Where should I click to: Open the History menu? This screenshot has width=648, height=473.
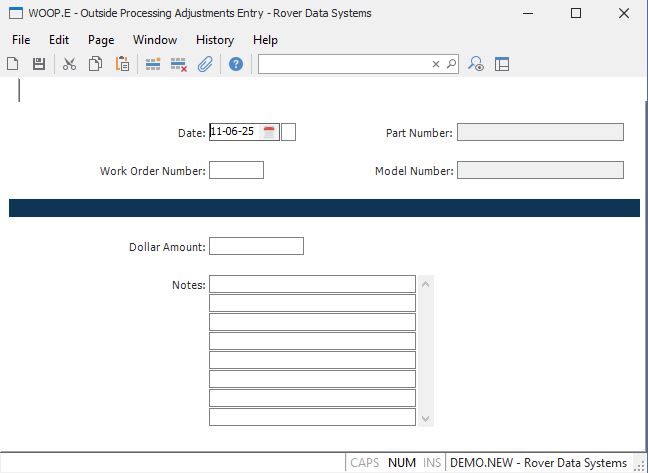click(x=214, y=40)
